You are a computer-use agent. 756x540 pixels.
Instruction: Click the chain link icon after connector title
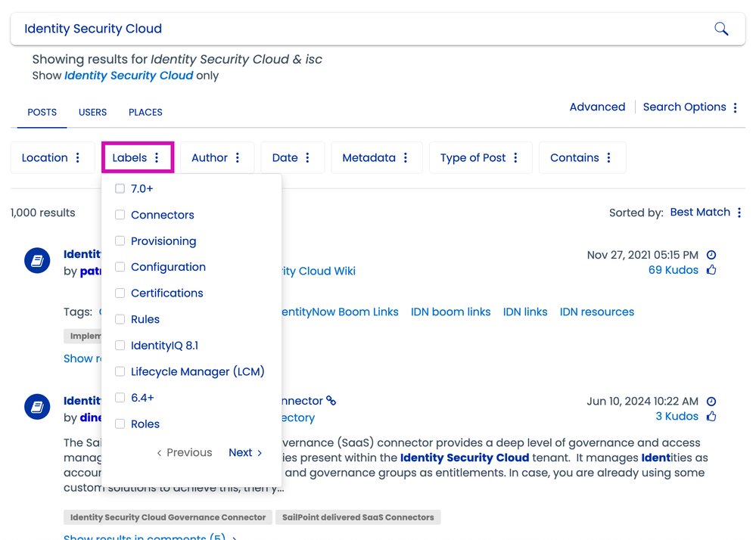click(331, 401)
